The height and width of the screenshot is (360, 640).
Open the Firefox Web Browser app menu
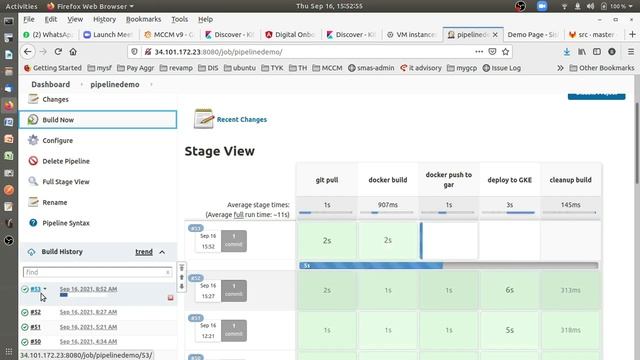[90, 6]
